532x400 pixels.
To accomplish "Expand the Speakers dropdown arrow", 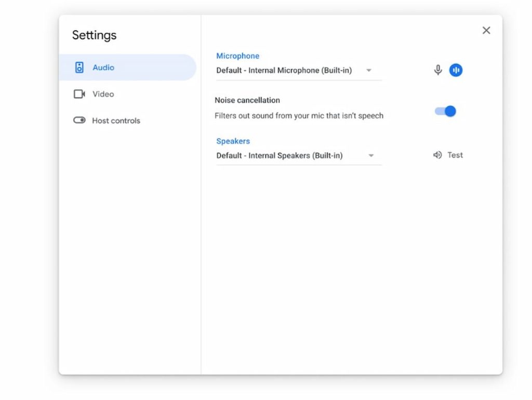I will (371, 156).
